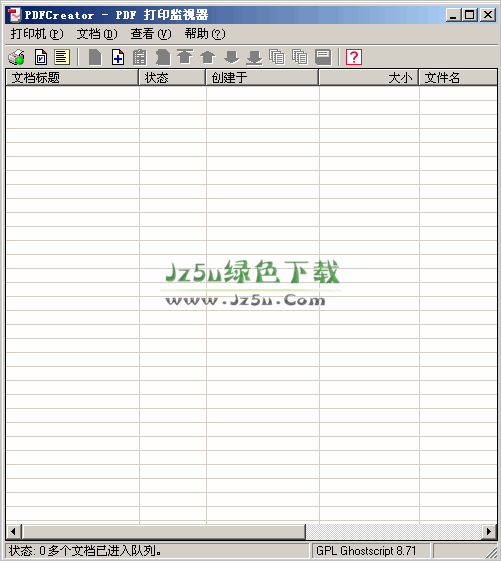Open help with the red question mark icon
This screenshot has width=501, height=561.
354,57
